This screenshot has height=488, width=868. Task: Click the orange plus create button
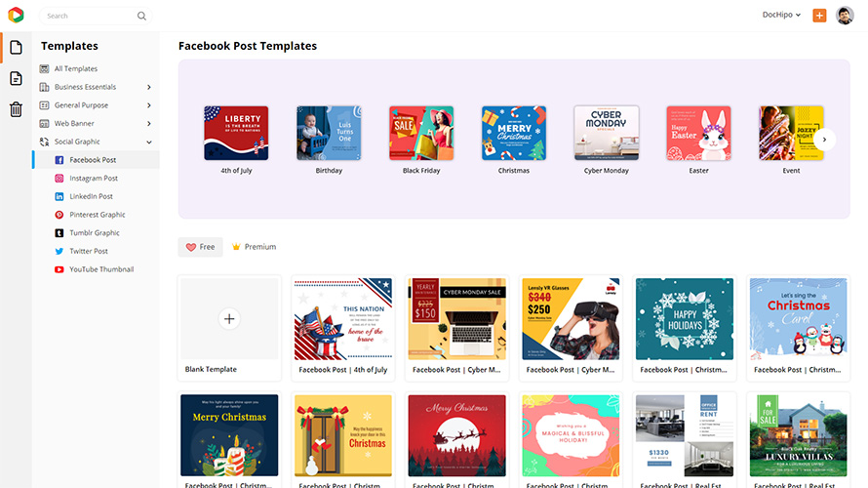[819, 16]
